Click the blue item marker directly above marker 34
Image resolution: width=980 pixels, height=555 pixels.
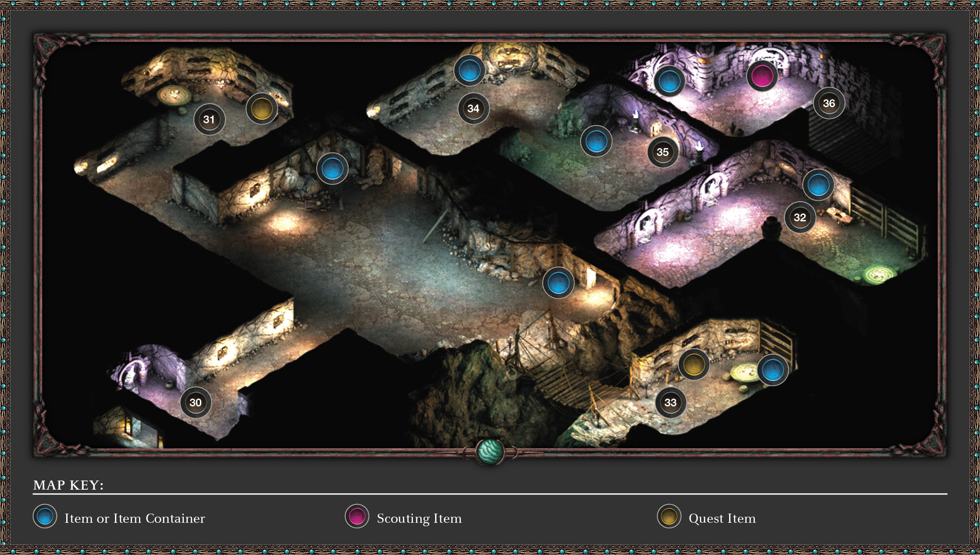tap(469, 71)
